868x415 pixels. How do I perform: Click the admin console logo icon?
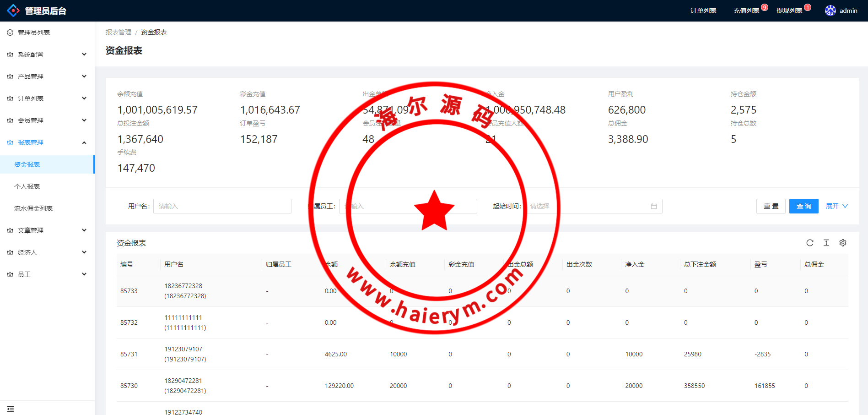pos(13,11)
